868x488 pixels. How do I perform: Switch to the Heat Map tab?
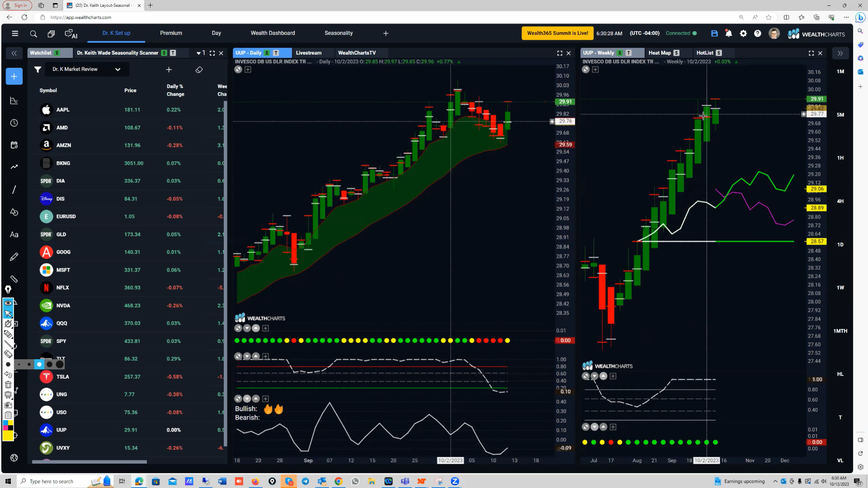660,53
